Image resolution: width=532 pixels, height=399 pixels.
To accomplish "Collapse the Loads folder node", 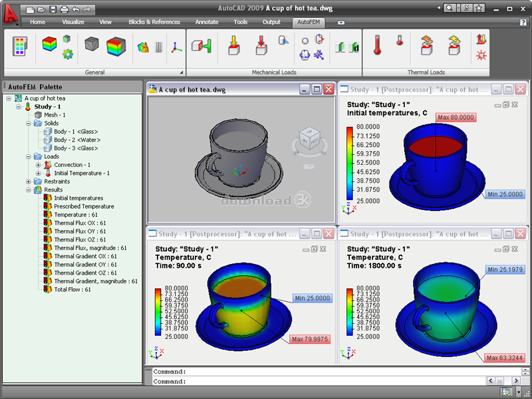I will pyautogui.click(x=29, y=156).
